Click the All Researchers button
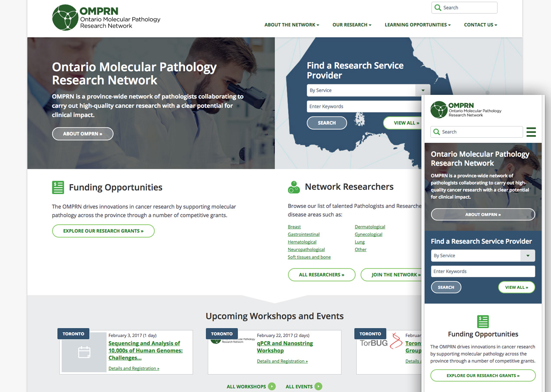Screen dimensions: 551x392 pos(321,275)
